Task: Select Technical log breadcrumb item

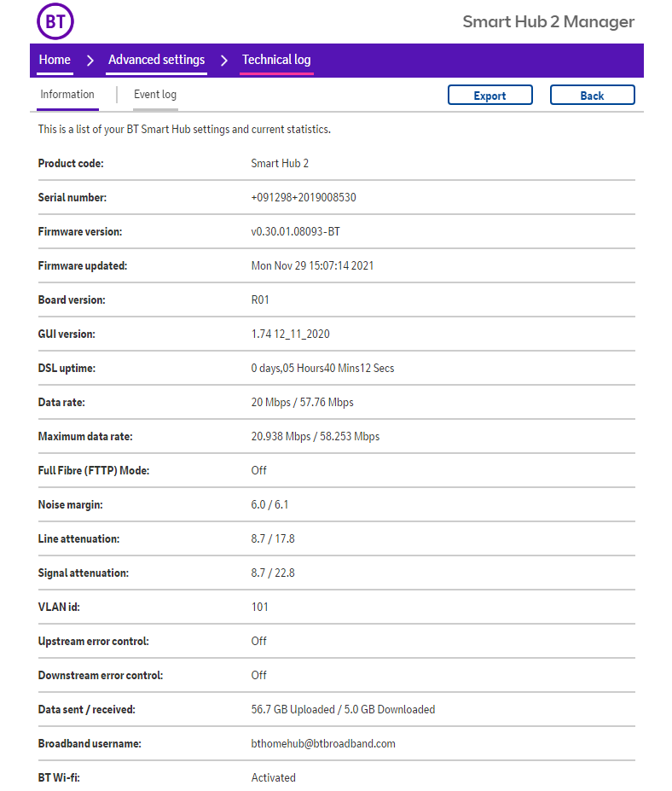Action: click(276, 60)
